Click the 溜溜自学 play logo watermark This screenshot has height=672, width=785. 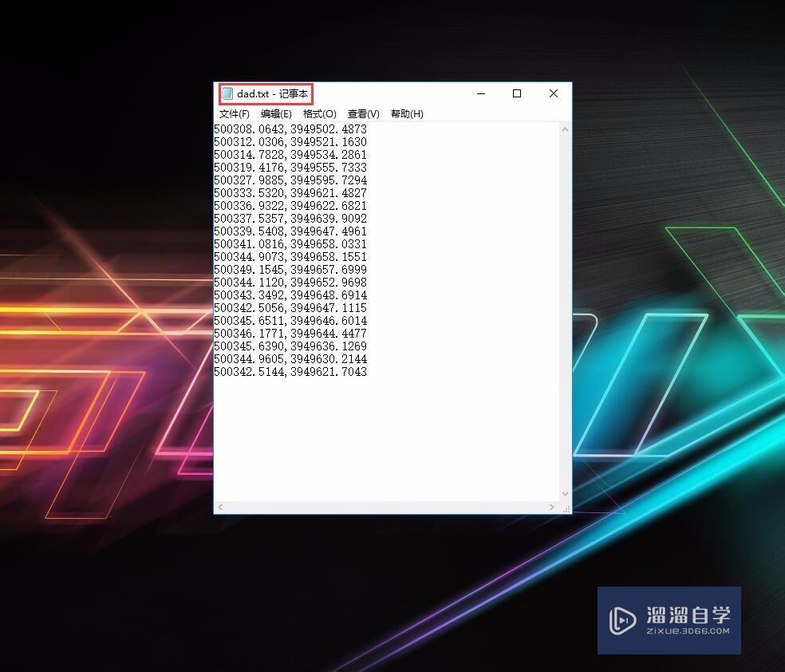[x=621, y=619]
